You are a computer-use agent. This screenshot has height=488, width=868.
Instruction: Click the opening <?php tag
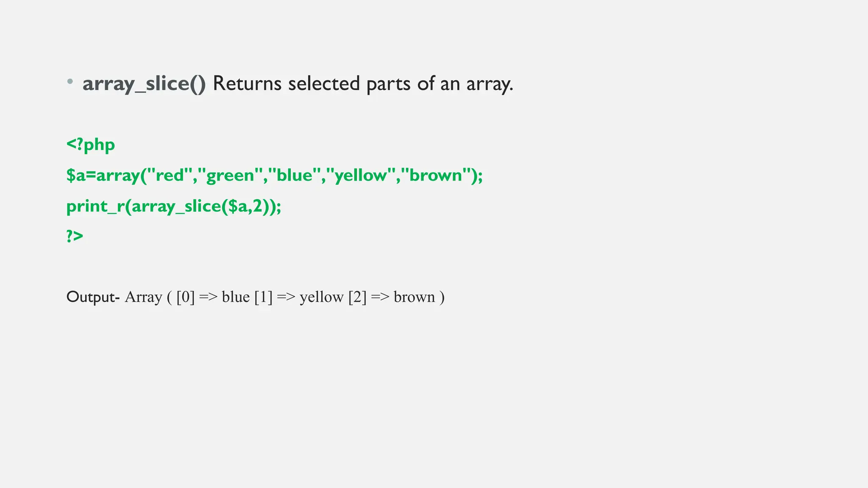click(91, 145)
